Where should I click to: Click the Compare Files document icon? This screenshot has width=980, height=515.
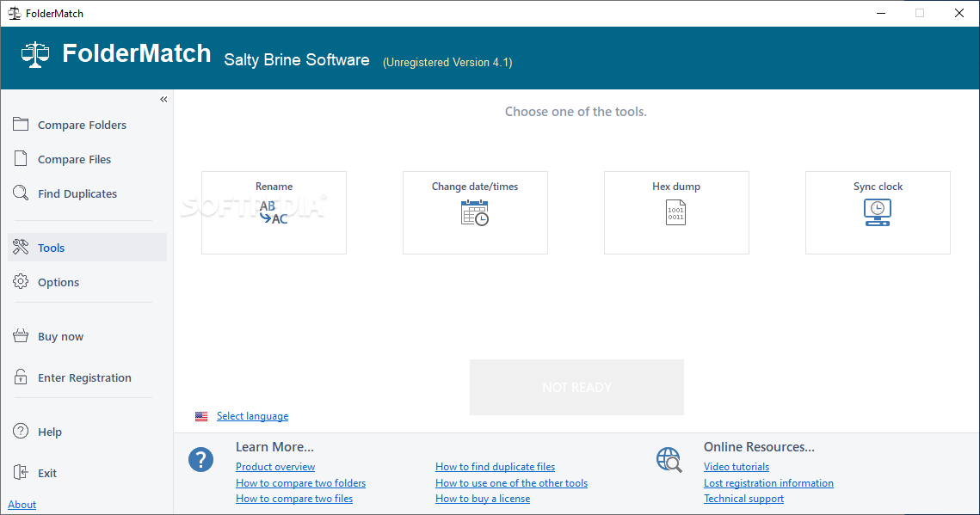point(21,158)
